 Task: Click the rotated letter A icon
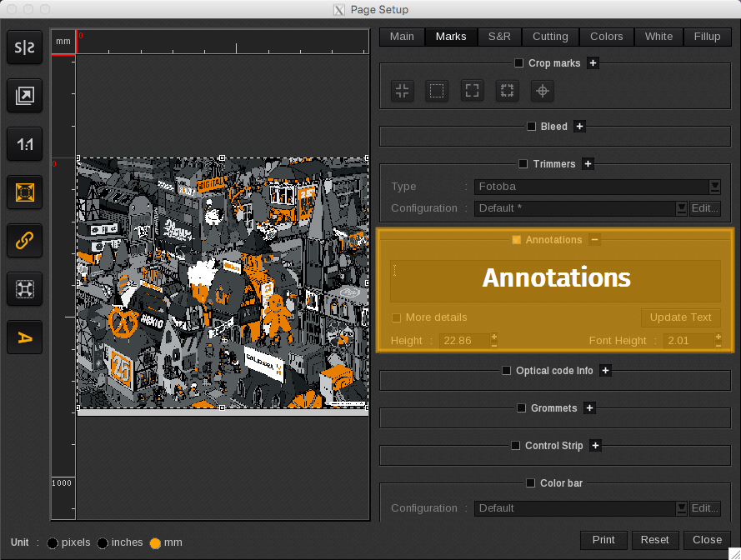pos(25,337)
